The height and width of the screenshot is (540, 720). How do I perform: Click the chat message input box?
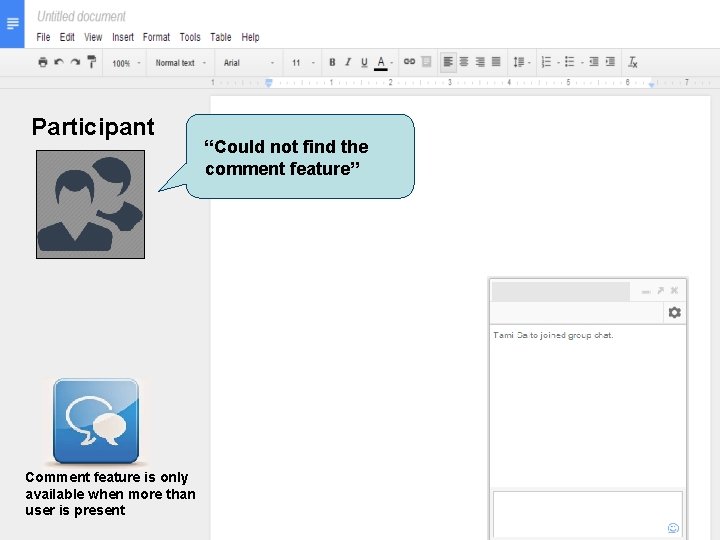587,514
